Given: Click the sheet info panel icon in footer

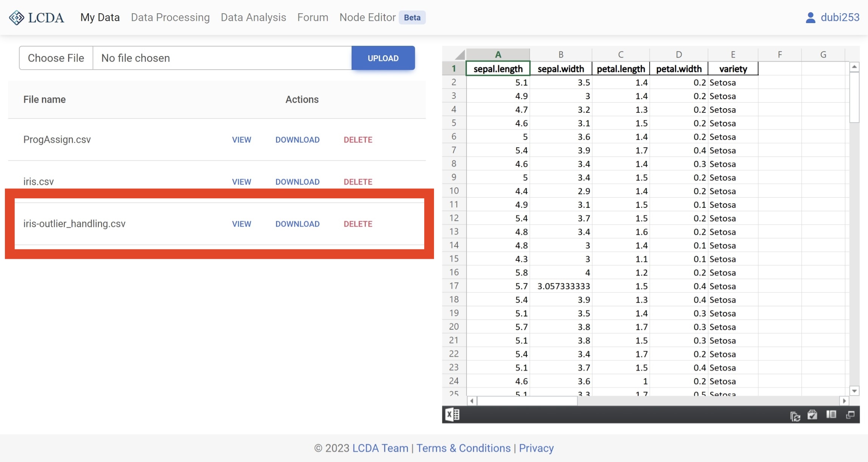Looking at the screenshot, I should (831, 415).
